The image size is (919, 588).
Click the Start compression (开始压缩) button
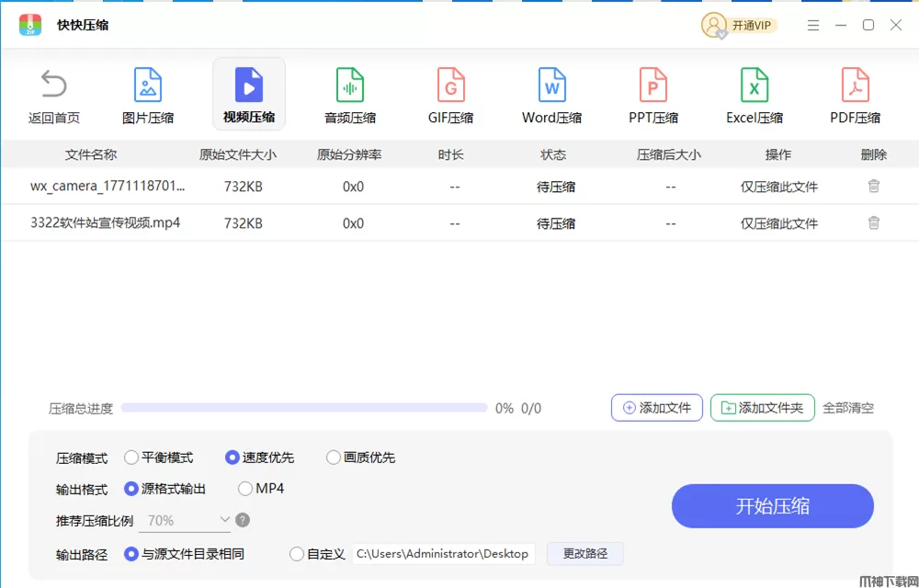[772, 506]
